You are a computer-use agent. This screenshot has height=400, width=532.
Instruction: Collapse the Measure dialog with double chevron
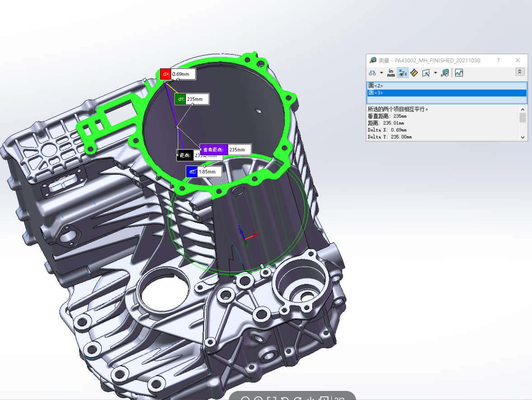[520, 72]
